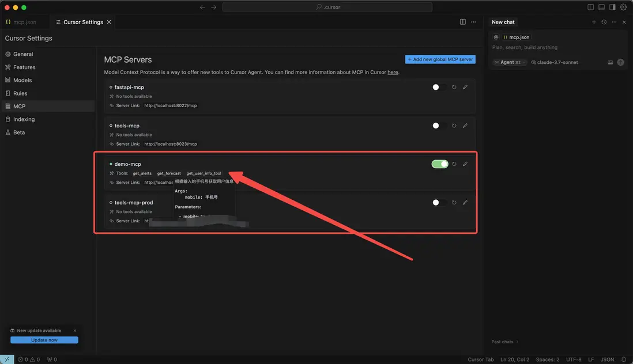Edit the demo-mcp server configuration
Screen dimensions: 633x364
pyautogui.click(x=465, y=164)
